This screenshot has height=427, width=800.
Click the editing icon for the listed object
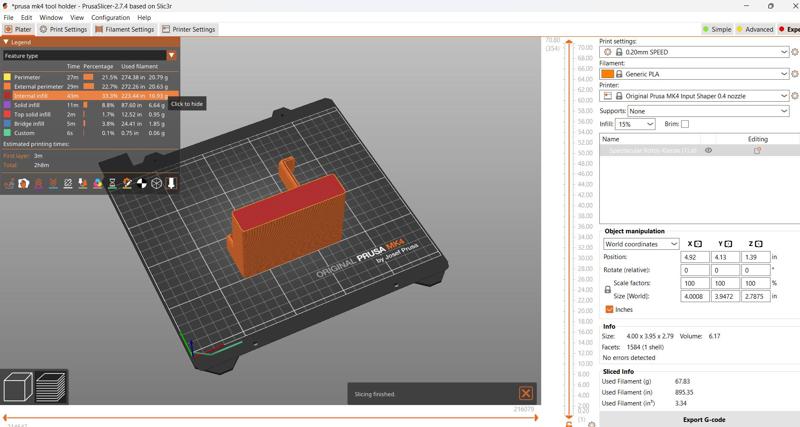757,151
